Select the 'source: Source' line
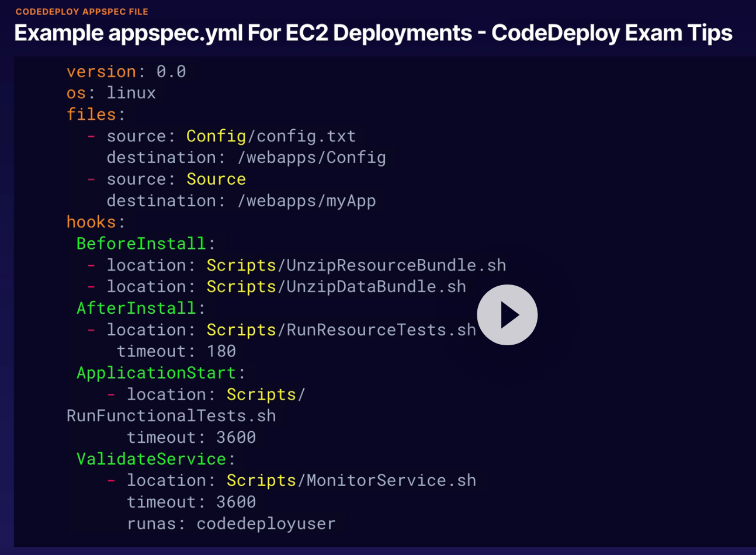756x555 pixels. (x=167, y=179)
